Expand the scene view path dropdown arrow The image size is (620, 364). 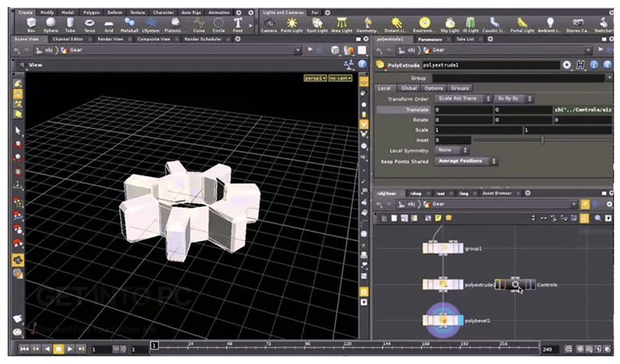click(x=298, y=50)
